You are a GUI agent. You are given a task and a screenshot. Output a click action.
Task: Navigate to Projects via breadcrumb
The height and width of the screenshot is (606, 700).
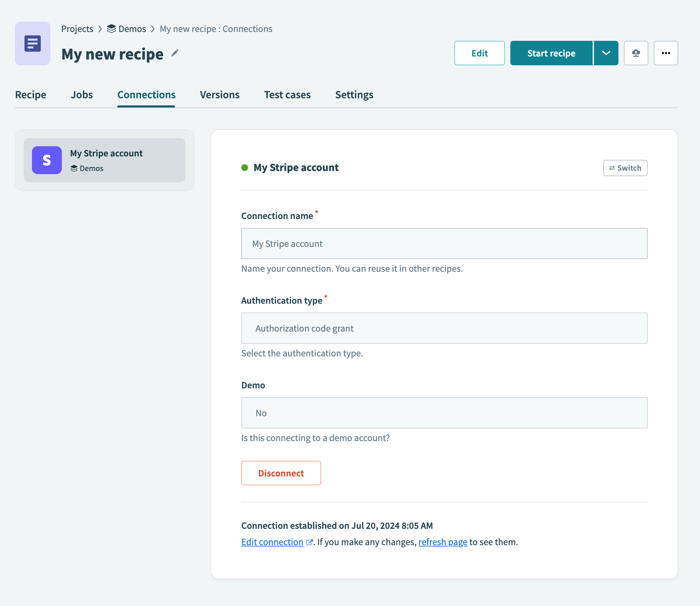[x=77, y=29]
